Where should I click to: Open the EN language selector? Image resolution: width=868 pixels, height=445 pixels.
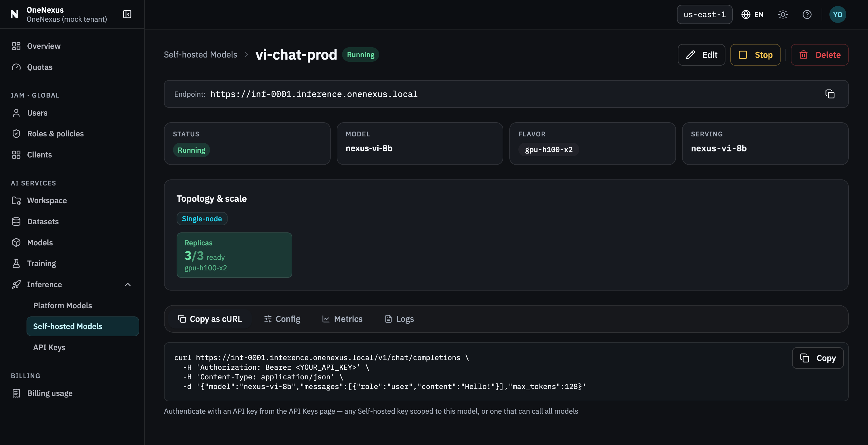pos(753,14)
